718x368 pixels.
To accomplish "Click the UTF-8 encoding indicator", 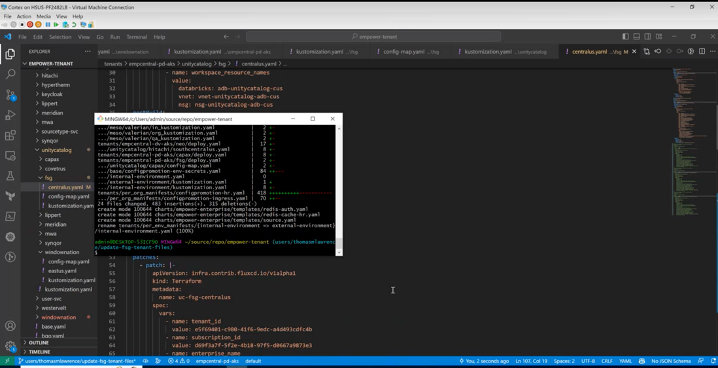I will pyautogui.click(x=588, y=361).
